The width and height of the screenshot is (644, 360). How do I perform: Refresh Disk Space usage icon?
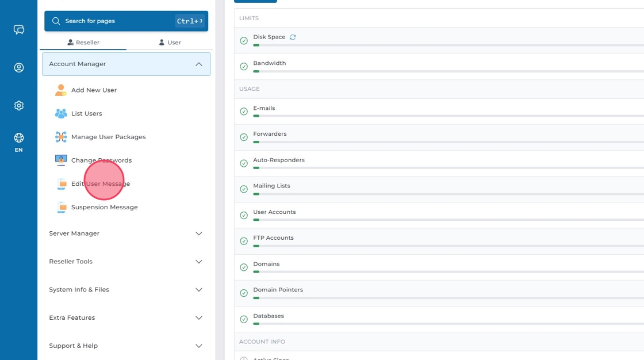(293, 37)
